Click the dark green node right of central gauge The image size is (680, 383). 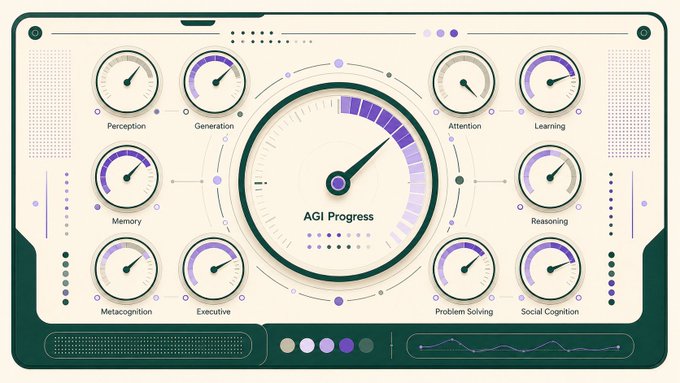click(459, 180)
